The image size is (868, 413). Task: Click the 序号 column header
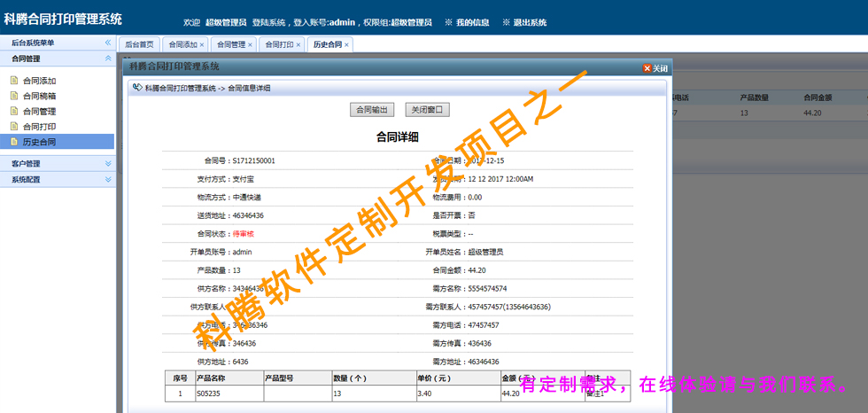(180, 378)
